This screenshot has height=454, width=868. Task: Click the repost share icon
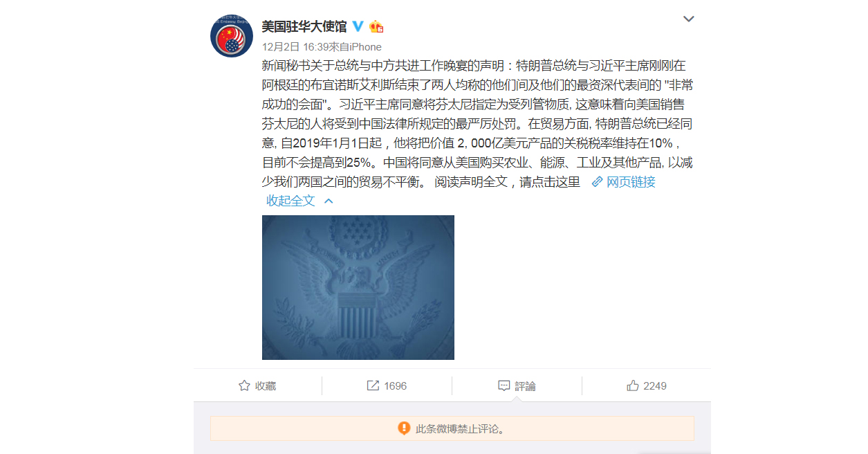pyautogui.click(x=373, y=385)
